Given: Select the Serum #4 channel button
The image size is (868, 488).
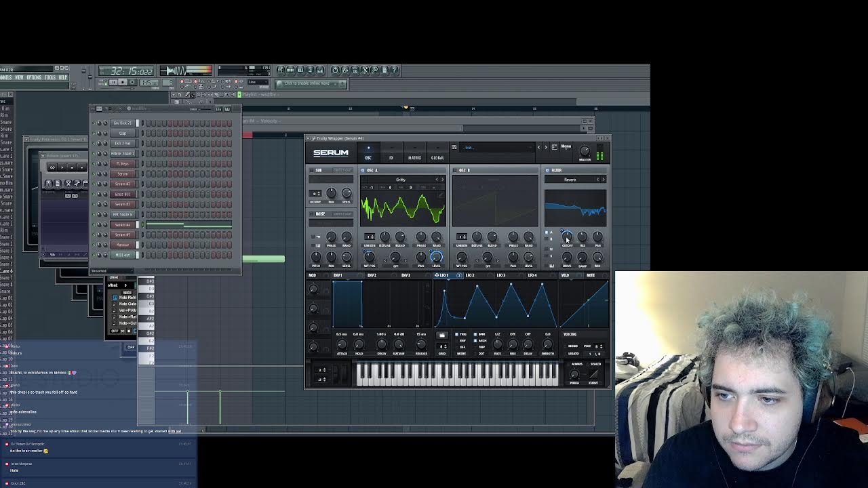Looking at the screenshot, I should [123, 224].
